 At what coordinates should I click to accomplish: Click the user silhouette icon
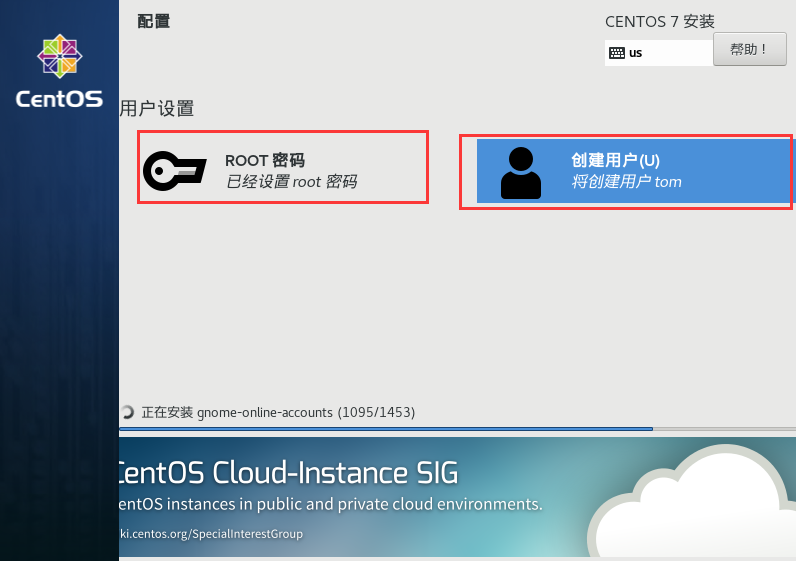pos(520,173)
